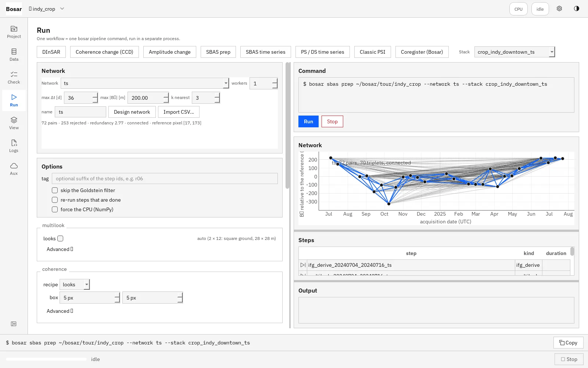Image resolution: width=588 pixels, height=368 pixels.
Task: Select the SBAS prep workflow
Action: tap(218, 52)
